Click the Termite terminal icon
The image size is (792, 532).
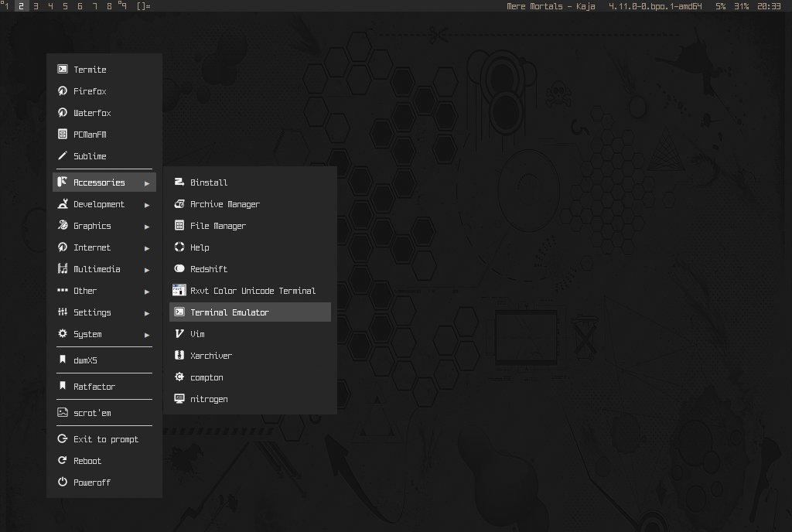(63, 69)
